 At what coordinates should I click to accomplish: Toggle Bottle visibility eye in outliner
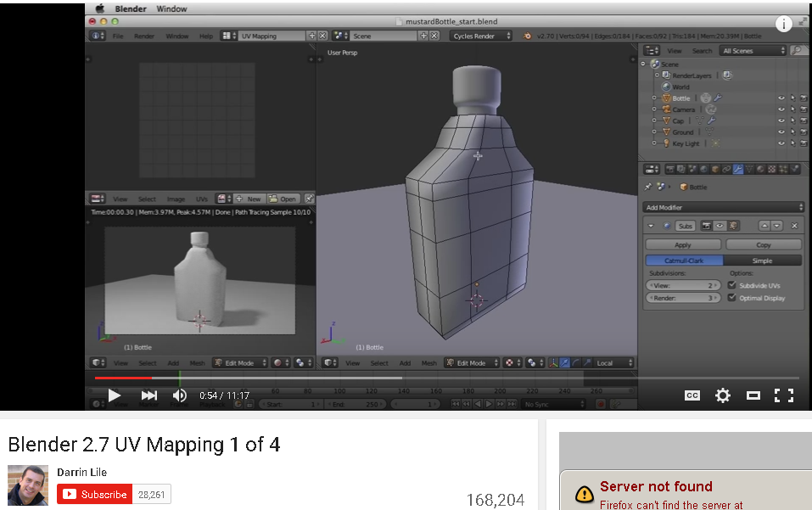click(781, 98)
